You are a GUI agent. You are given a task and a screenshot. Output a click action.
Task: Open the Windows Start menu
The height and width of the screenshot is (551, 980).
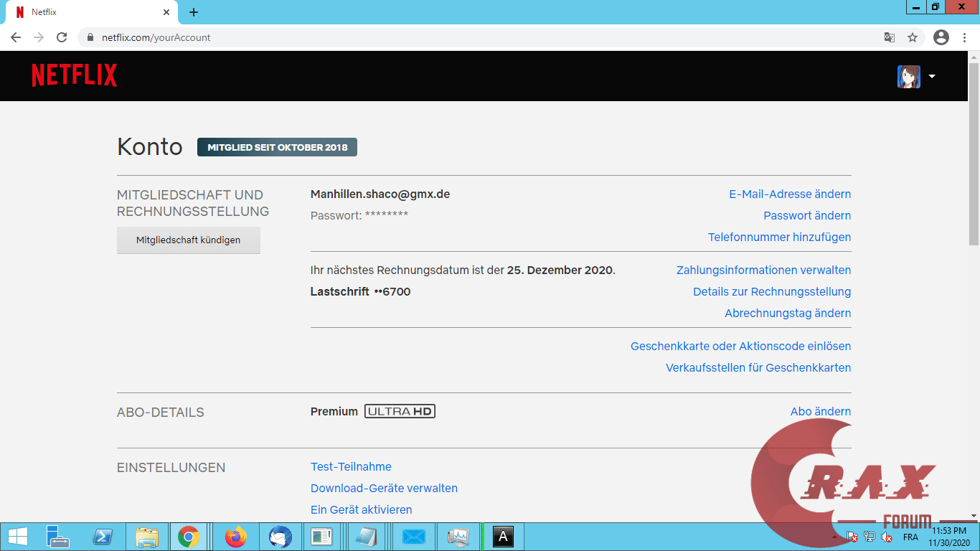17,537
